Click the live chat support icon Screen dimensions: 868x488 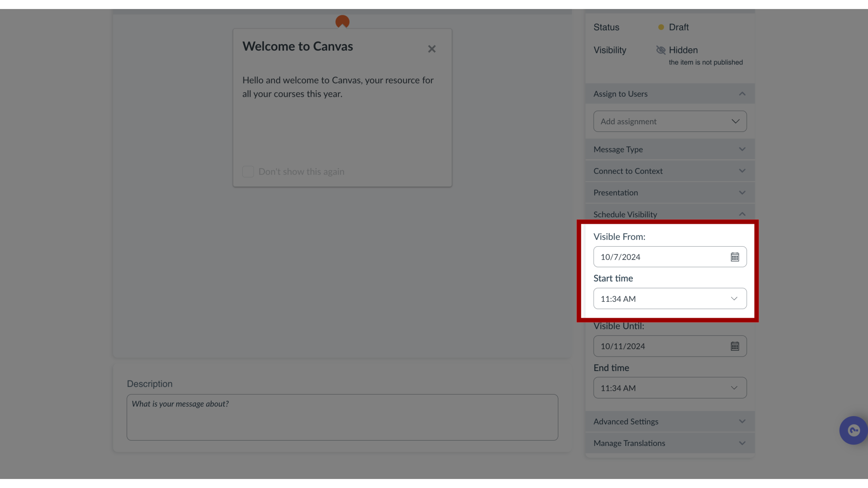click(x=854, y=430)
